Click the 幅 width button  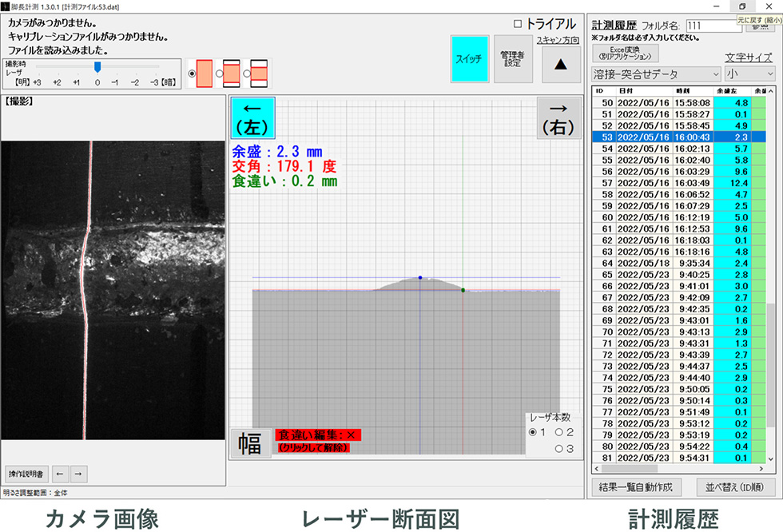coord(250,443)
